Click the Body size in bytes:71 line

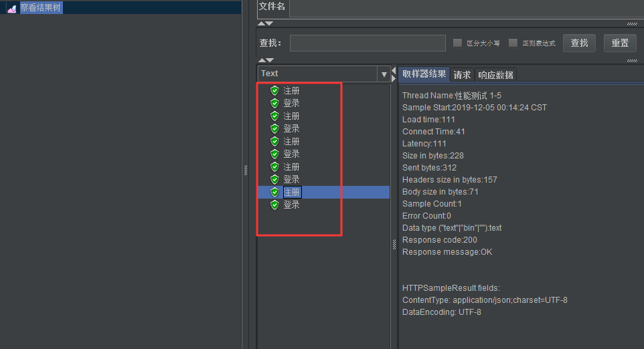pyautogui.click(x=440, y=191)
